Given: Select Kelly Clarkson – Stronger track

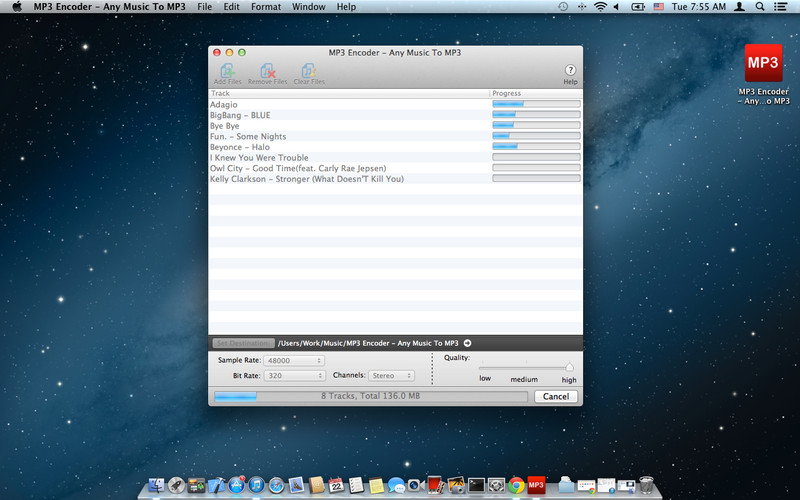Looking at the screenshot, I should pyautogui.click(x=395, y=179).
